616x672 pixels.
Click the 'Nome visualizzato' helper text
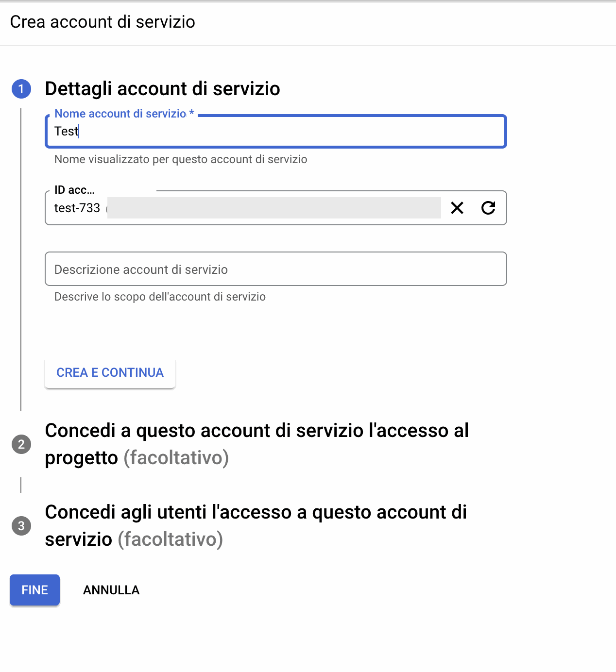181,159
